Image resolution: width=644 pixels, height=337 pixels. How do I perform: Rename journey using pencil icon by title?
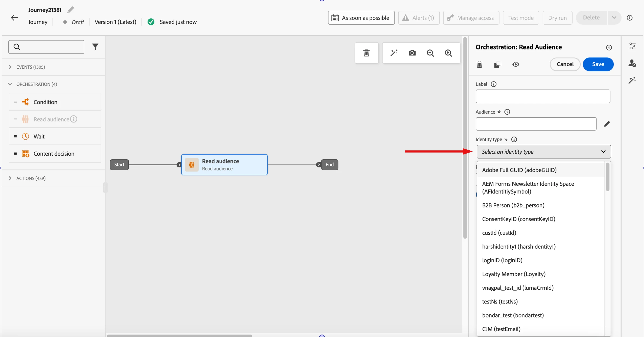click(x=71, y=10)
